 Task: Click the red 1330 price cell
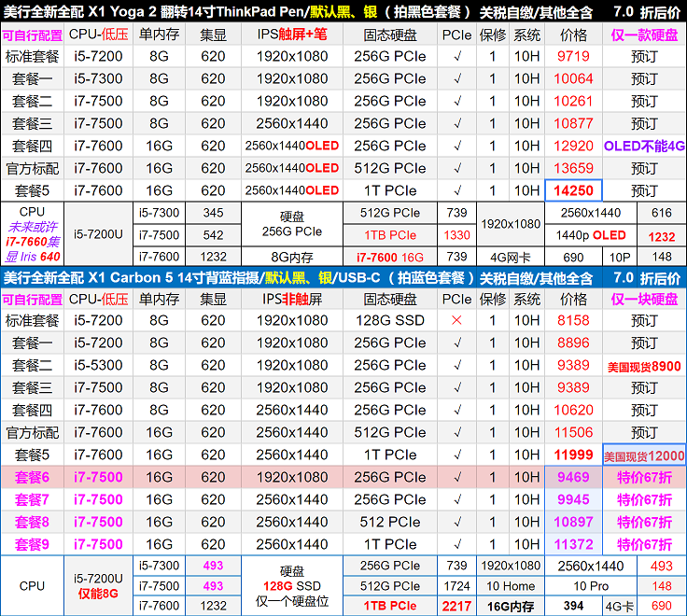point(456,235)
